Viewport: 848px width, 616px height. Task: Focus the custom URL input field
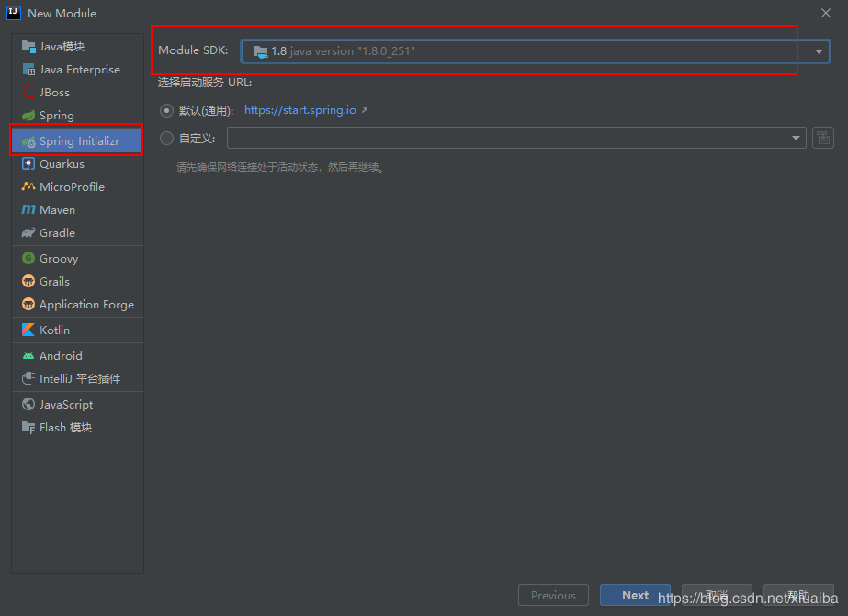pyautogui.click(x=506, y=138)
